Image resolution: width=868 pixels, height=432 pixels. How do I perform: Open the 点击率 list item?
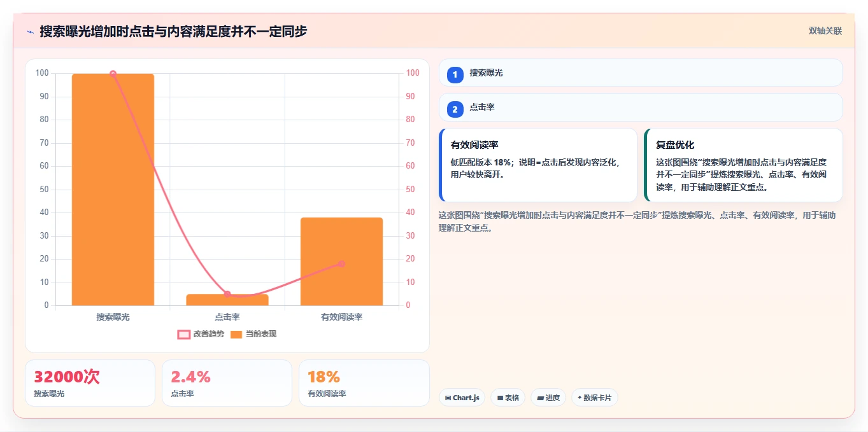[641, 108]
